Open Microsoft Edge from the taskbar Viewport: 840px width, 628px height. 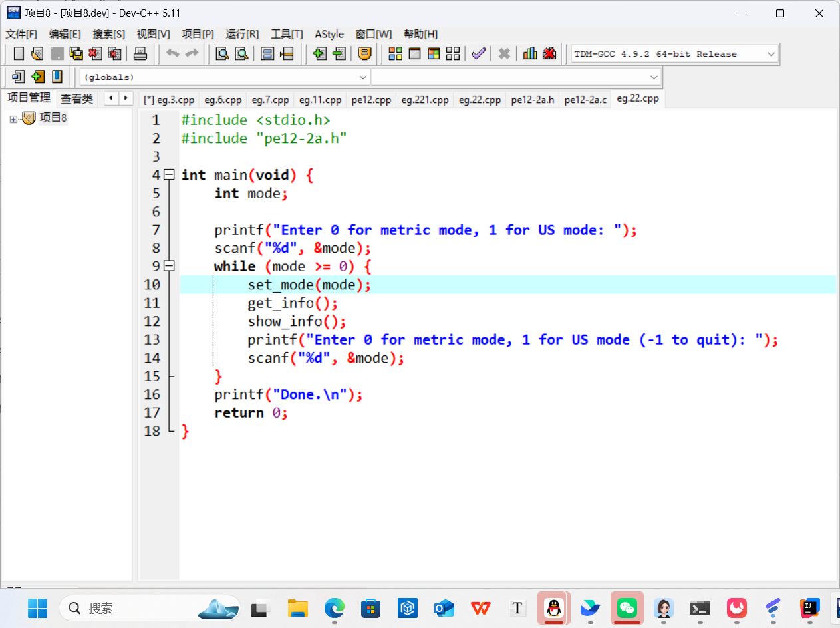(335, 608)
